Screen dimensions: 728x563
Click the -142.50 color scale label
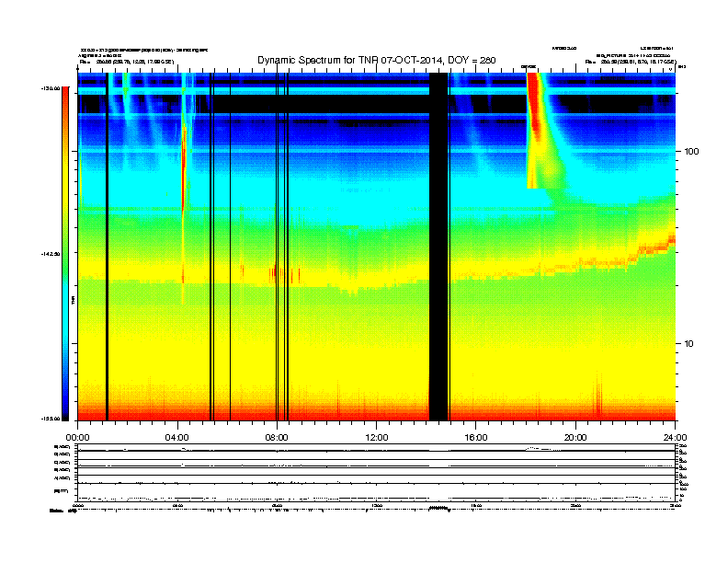pos(51,254)
